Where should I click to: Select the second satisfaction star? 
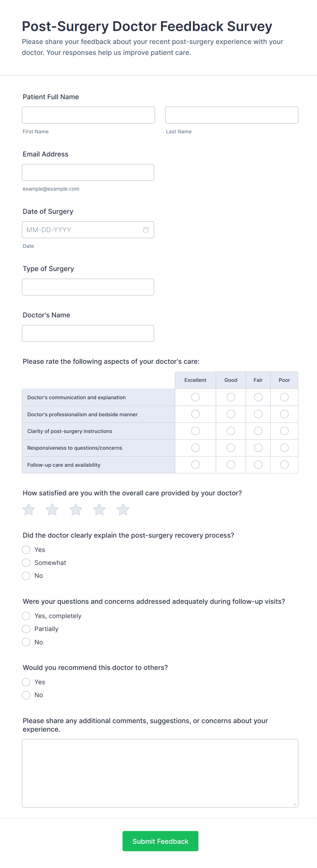coord(52,510)
